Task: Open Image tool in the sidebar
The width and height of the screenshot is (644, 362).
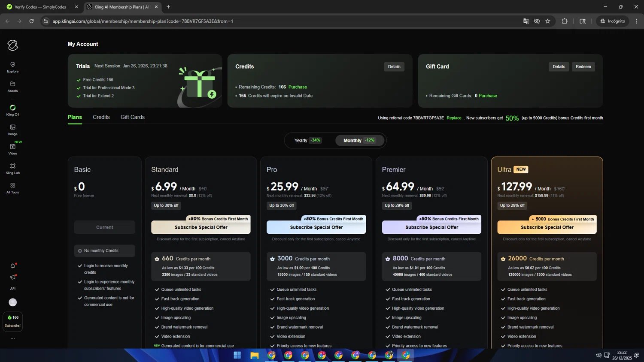Action: (x=12, y=130)
